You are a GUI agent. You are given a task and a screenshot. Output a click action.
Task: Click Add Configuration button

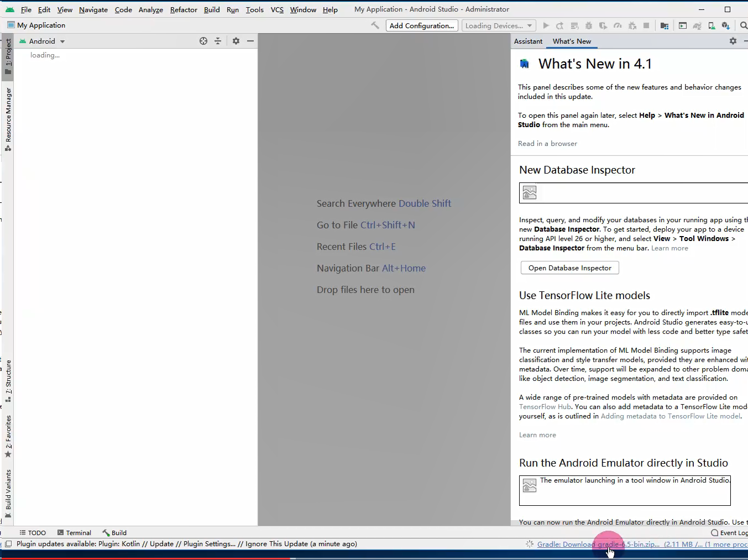pyautogui.click(x=422, y=25)
